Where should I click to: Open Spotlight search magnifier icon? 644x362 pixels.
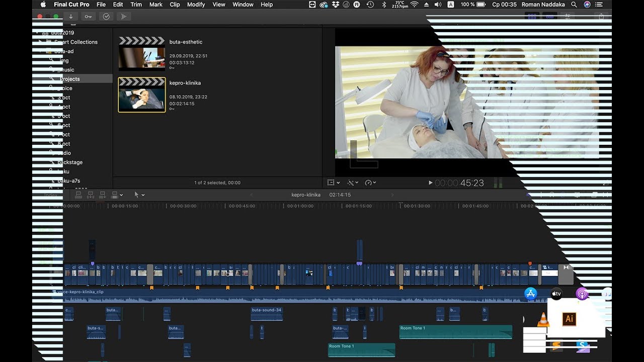(574, 5)
